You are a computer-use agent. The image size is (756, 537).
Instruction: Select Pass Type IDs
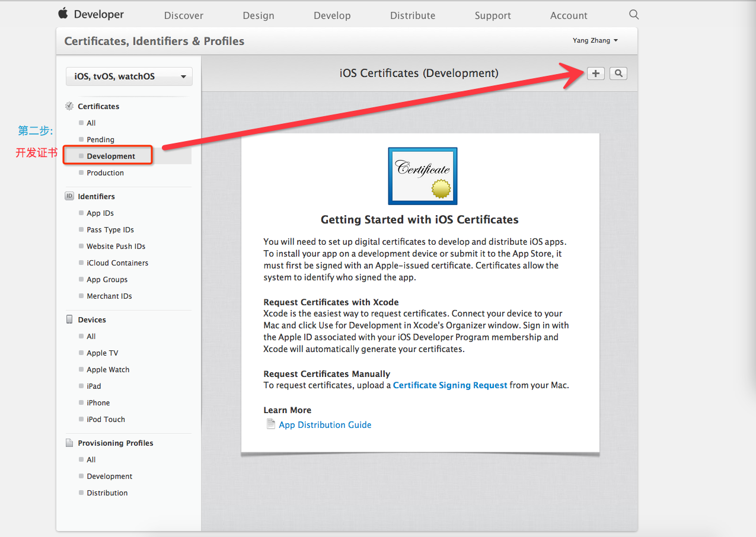tap(110, 229)
